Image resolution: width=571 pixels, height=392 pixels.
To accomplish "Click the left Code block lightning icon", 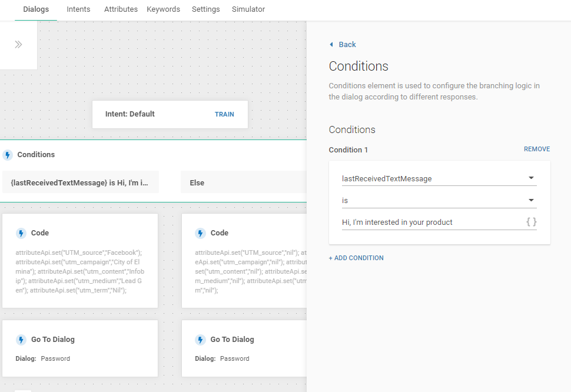I will 21,233.
